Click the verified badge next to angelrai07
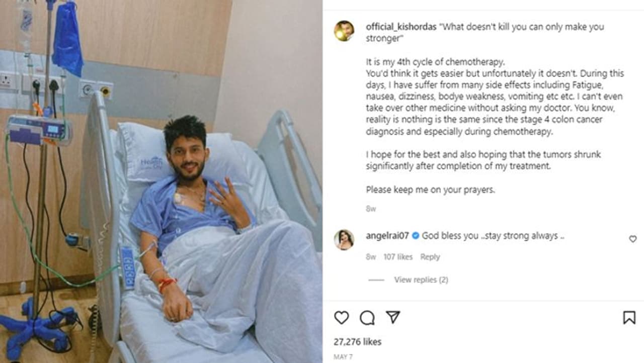 [x=416, y=236]
